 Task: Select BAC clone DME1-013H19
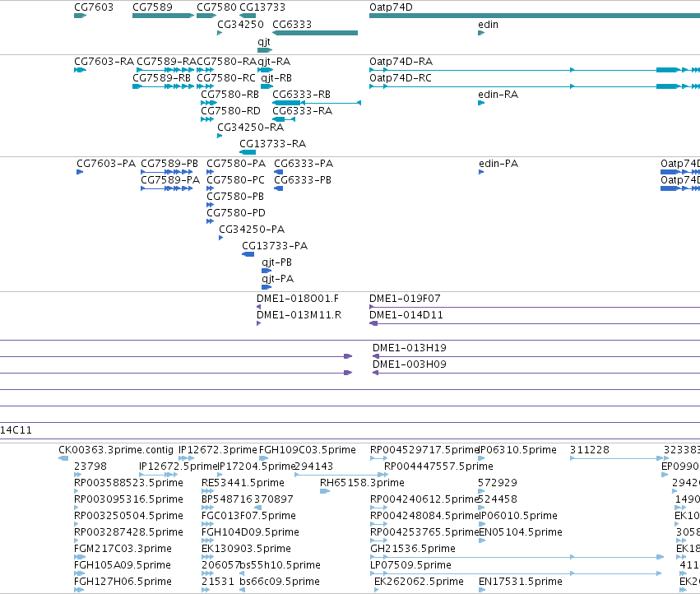(536, 356)
